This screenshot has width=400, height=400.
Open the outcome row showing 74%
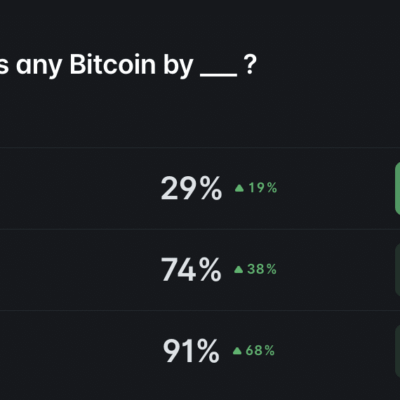(200, 269)
